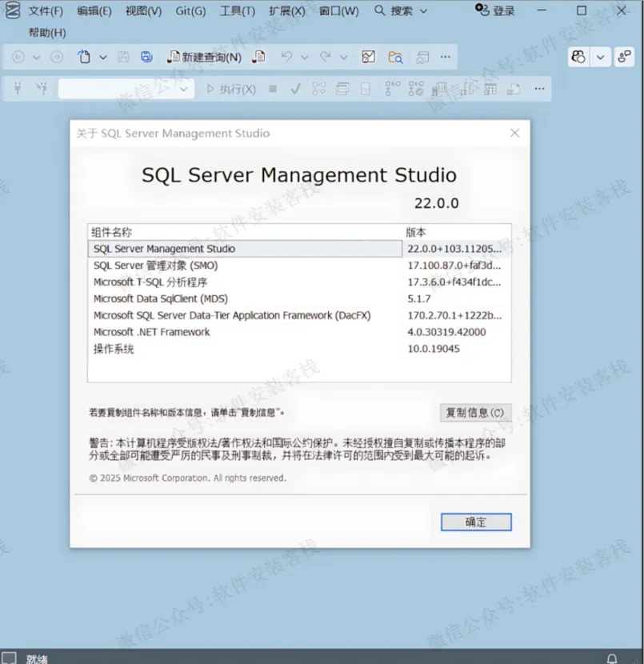Click the save single file icon
Viewport: 644px width, 664px height.
point(123,57)
